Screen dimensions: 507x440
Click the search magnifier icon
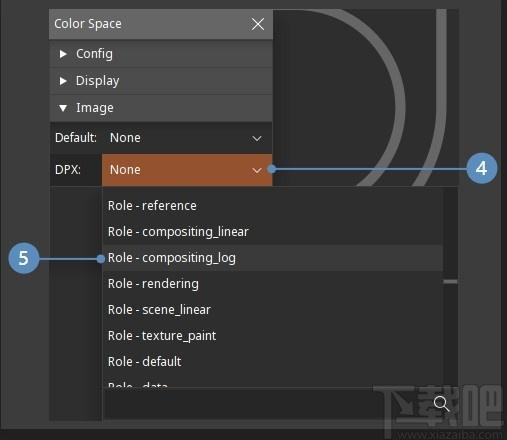point(441,404)
